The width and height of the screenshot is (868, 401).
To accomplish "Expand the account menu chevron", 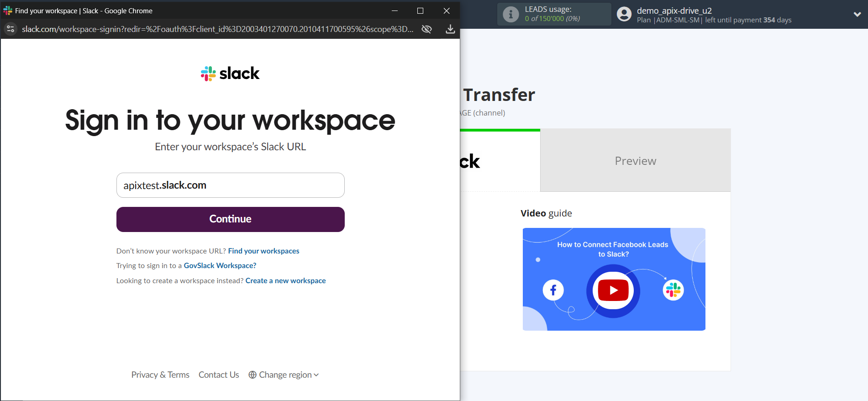I will (857, 14).
